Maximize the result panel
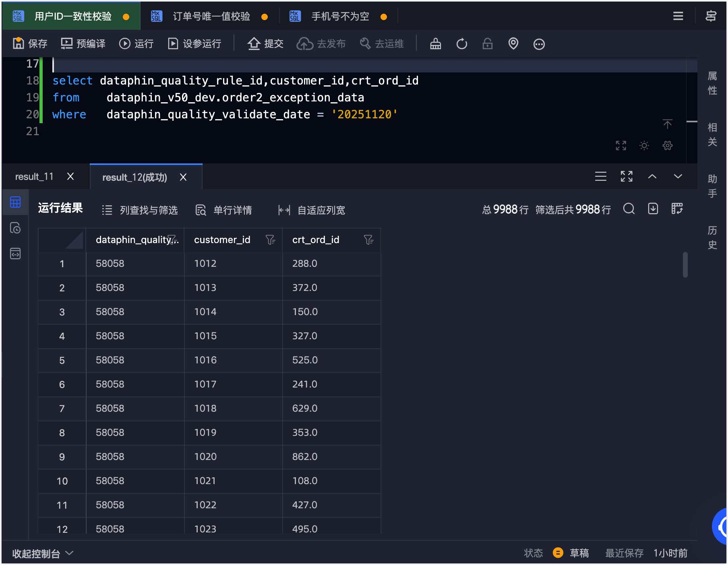728x565 pixels. (627, 176)
